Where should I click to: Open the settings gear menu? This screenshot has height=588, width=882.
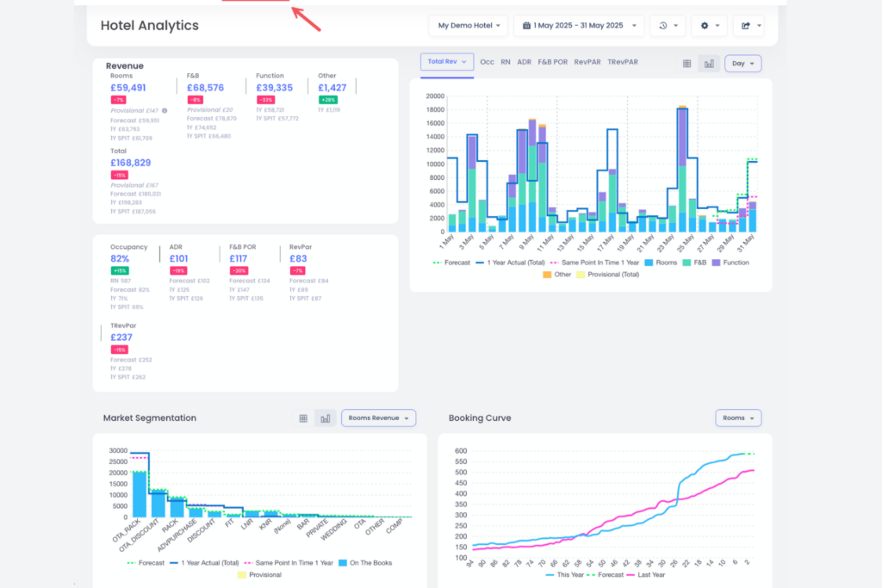[x=709, y=25]
